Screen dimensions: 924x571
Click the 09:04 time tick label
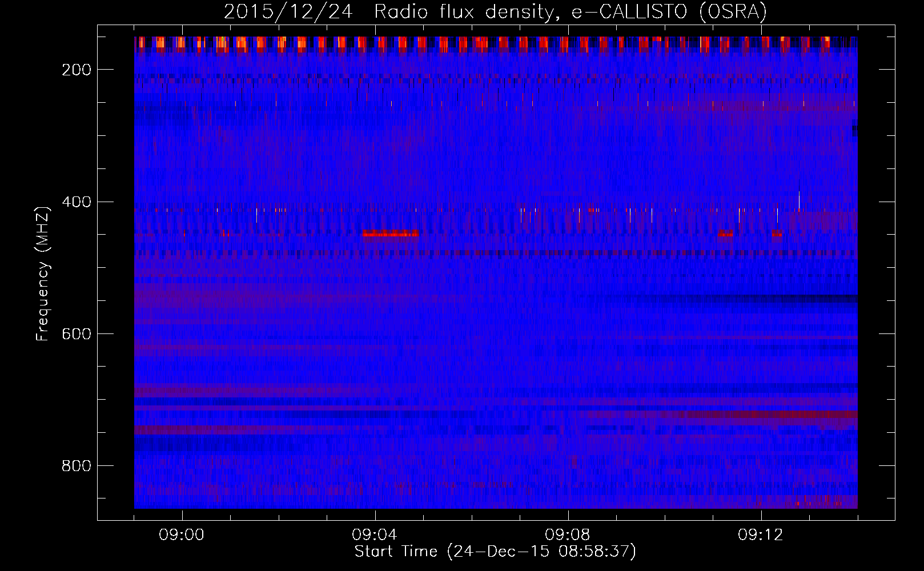coord(375,535)
